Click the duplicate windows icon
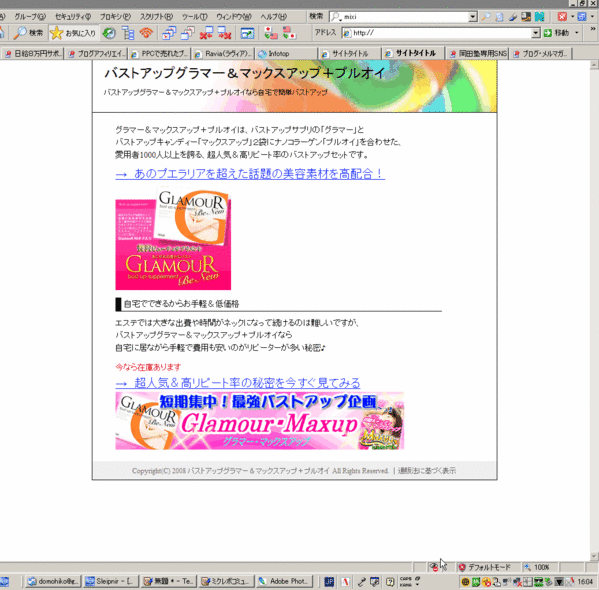The image size is (599, 590). (187, 33)
